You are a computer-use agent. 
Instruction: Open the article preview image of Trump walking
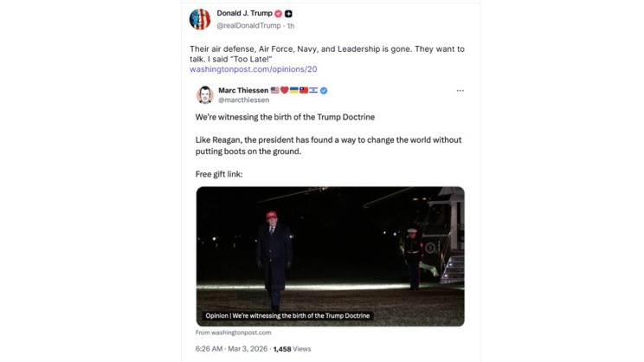click(330, 251)
